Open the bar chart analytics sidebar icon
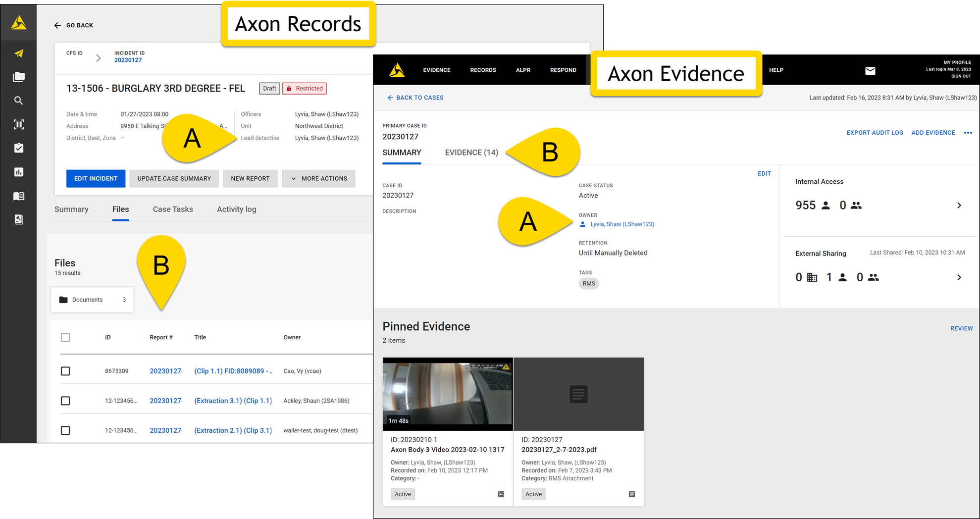Viewport: 980px width, 519px height. coord(18,171)
